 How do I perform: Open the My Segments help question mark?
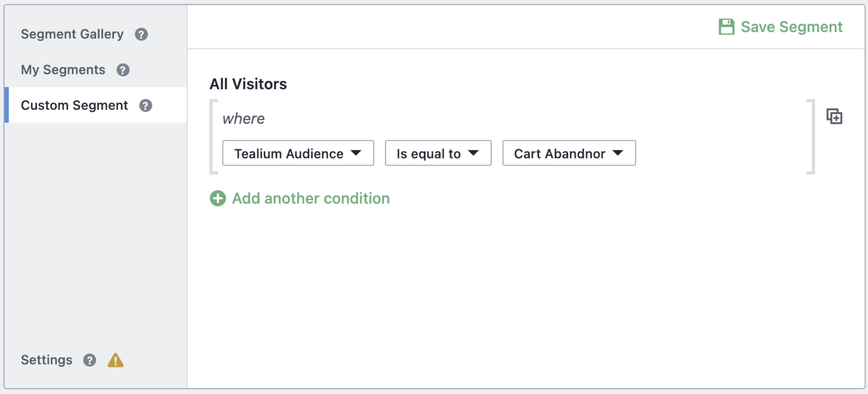(x=123, y=70)
